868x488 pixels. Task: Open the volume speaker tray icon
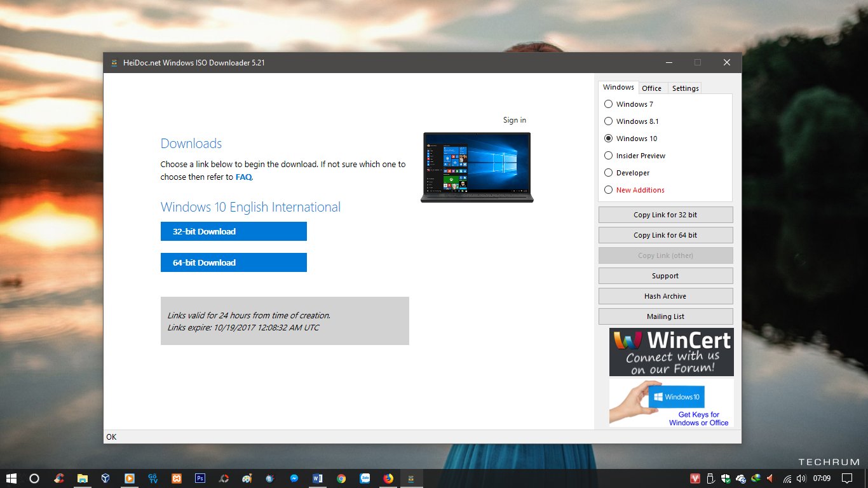[802, 478]
